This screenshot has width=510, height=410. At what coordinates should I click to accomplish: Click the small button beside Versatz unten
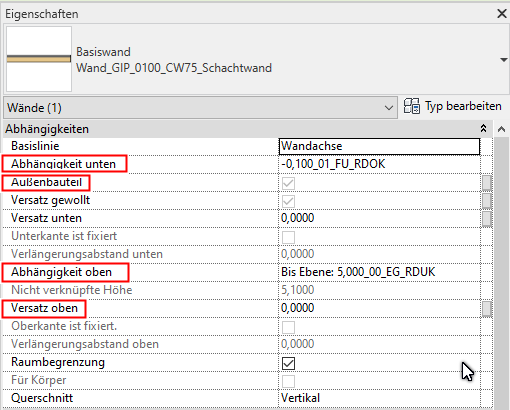click(x=487, y=219)
